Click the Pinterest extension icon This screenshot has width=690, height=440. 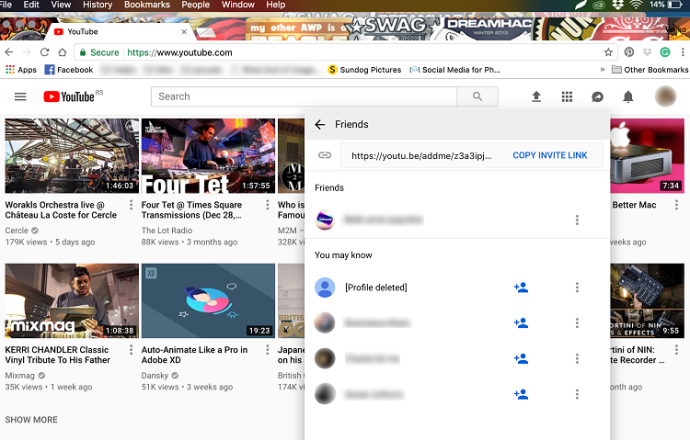pyautogui.click(x=629, y=52)
